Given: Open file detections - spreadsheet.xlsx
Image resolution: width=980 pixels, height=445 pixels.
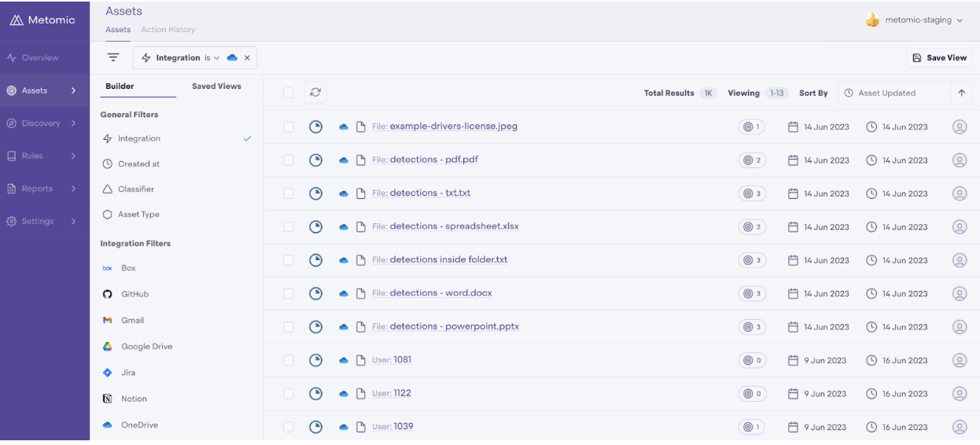Looking at the screenshot, I should (445, 226).
